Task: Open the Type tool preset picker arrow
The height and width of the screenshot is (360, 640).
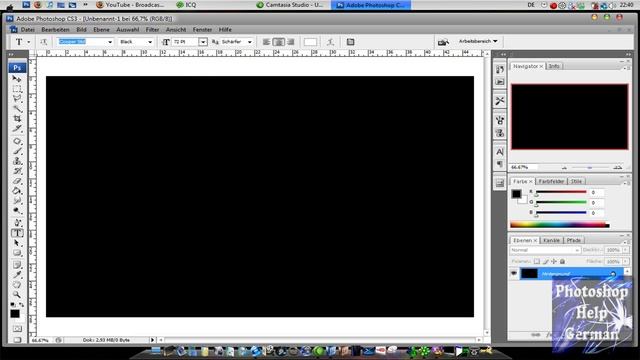Action: pos(29,42)
